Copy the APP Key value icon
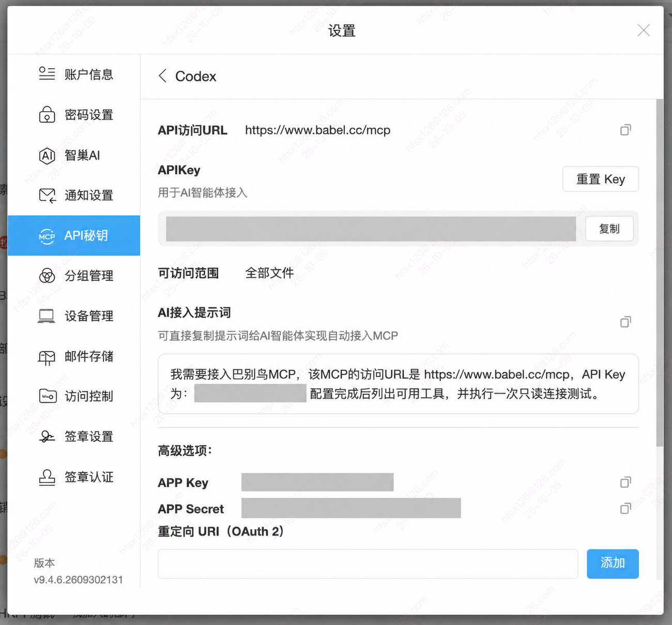Image resolution: width=672 pixels, height=625 pixels. pos(625,482)
